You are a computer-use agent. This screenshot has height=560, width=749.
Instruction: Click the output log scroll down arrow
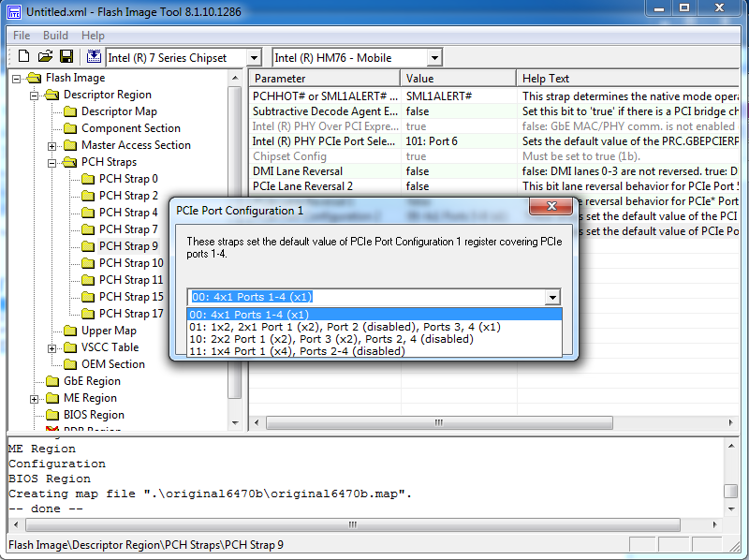[x=731, y=508]
